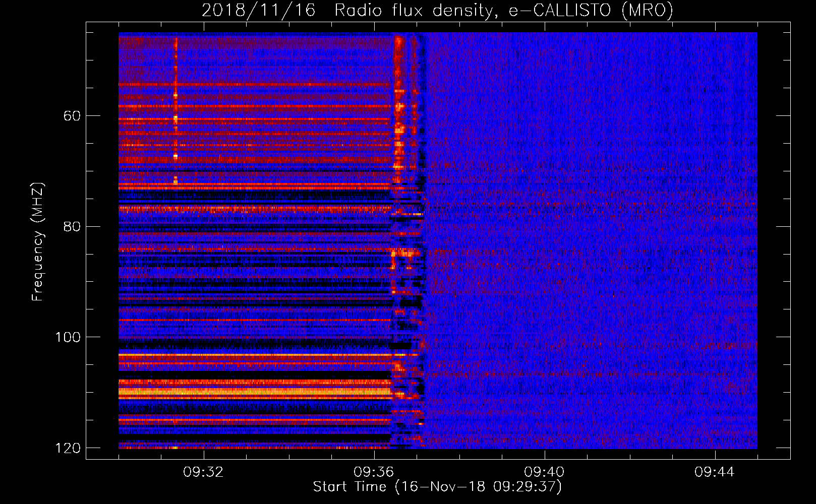Click the 09:40 time tick label
This screenshot has height=504, width=816.
pyautogui.click(x=544, y=472)
